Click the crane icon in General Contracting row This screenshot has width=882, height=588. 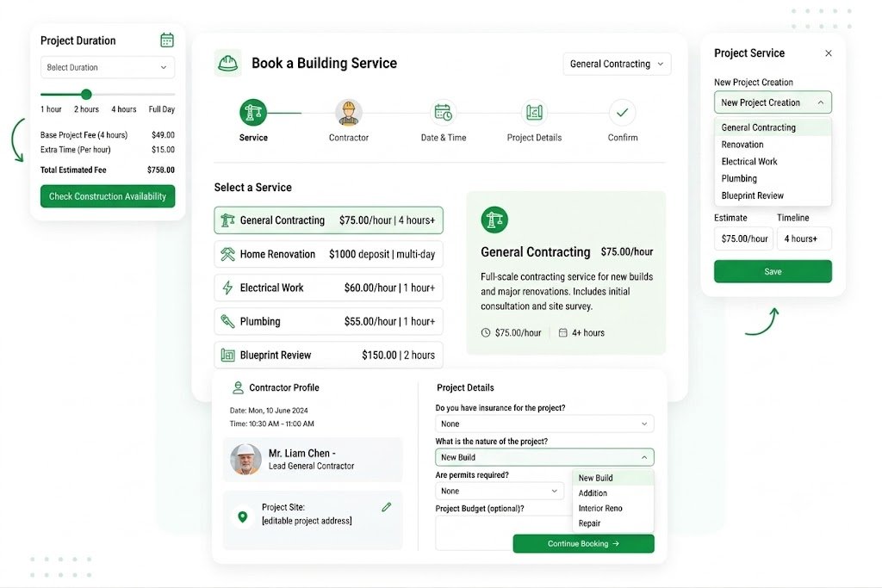227,220
